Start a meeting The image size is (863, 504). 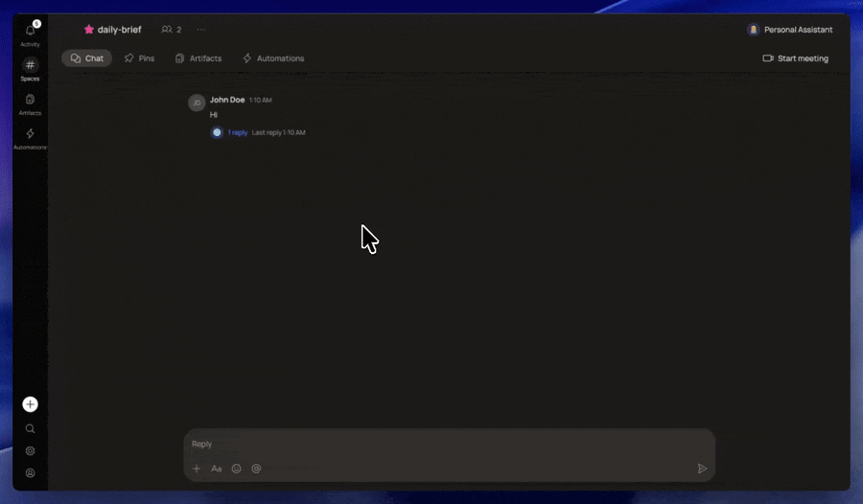(x=795, y=58)
